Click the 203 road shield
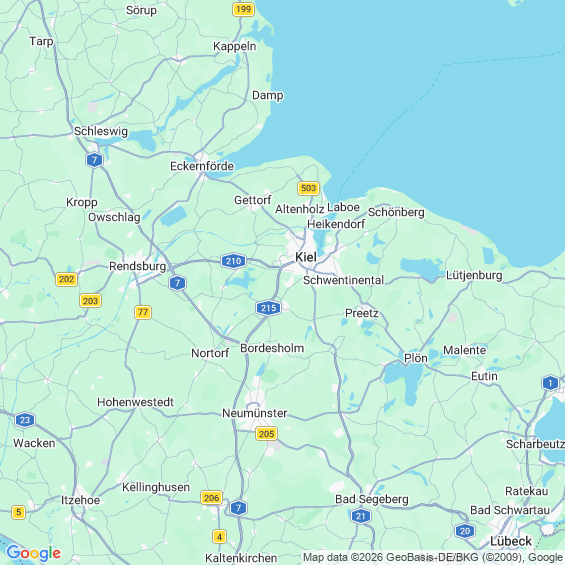 pos(90,301)
